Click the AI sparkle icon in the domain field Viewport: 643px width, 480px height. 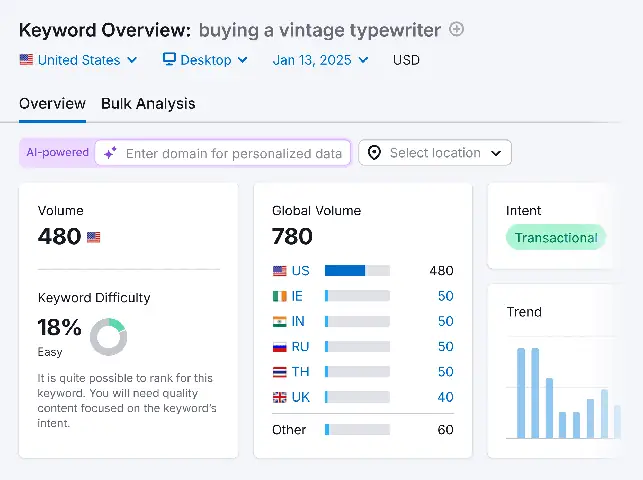coord(110,153)
